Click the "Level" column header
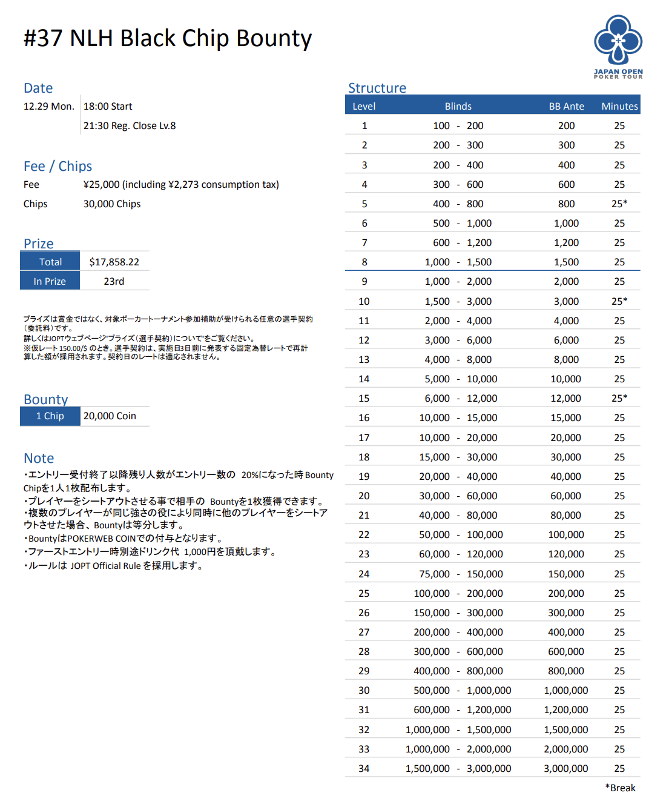Viewport: 672px width, 807px height. point(364,106)
